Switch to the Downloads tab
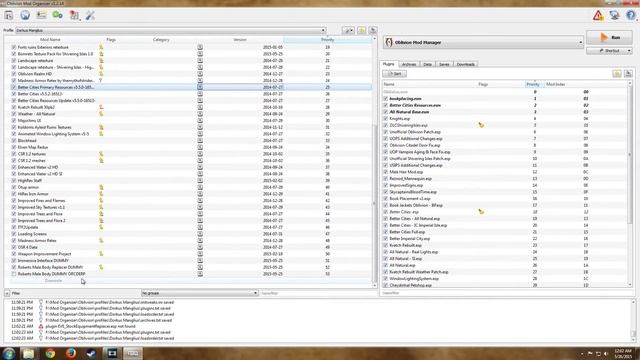This screenshot has width=640, height=360. (466, 64)
